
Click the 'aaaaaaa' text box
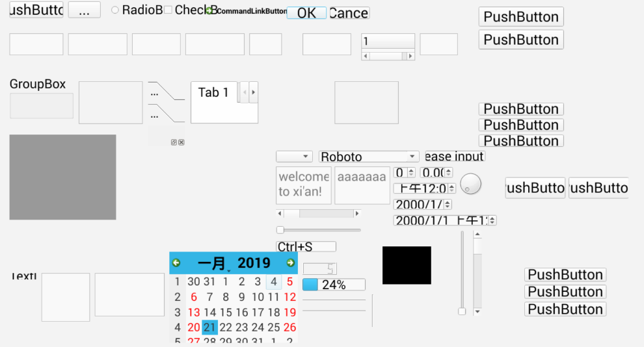click(362, 185)
